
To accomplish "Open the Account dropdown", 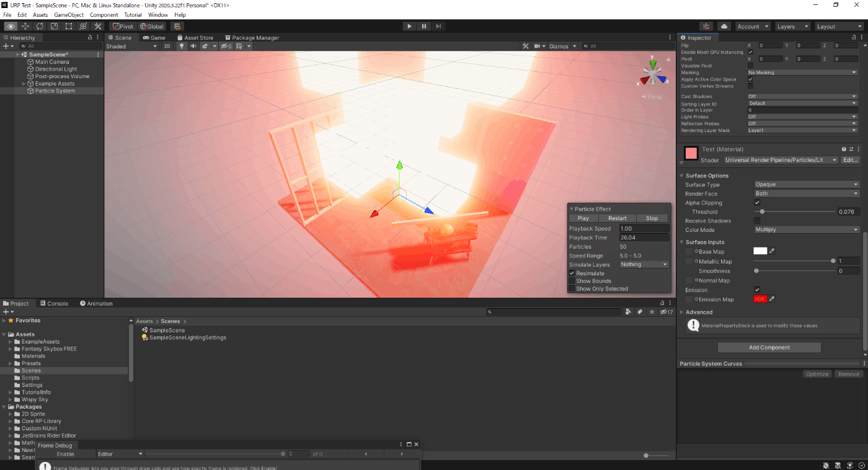I will [753, 27].
